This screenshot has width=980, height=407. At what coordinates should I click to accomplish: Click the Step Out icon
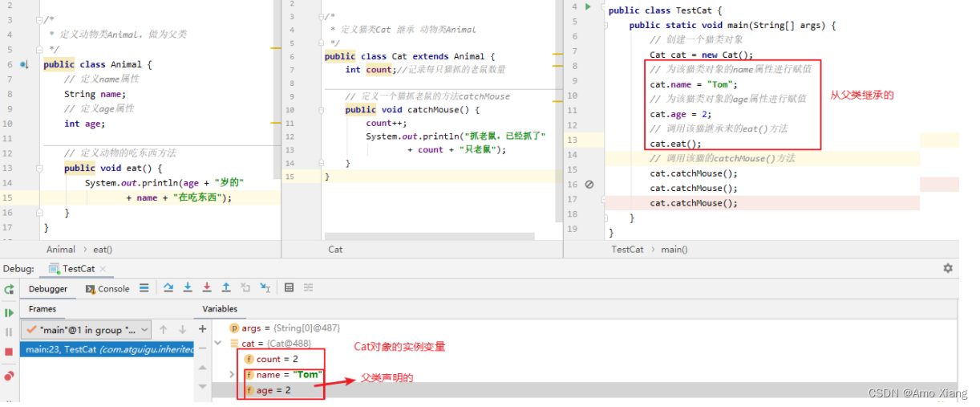[x=226, y=287]
